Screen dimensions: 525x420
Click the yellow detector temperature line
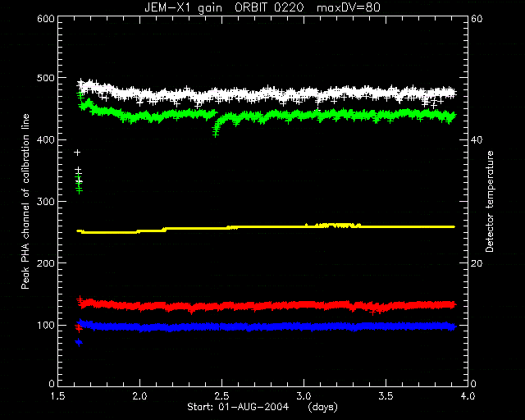266,228
